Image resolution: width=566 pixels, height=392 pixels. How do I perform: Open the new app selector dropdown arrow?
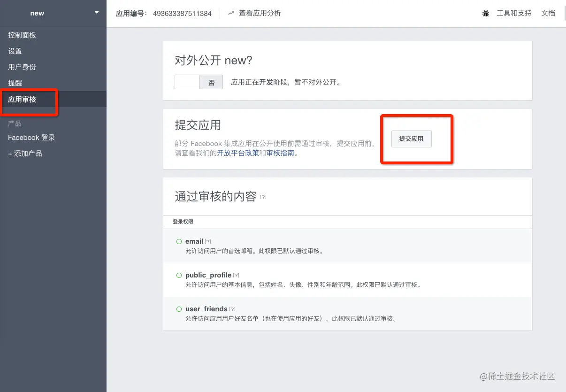[x=97, y=13]
